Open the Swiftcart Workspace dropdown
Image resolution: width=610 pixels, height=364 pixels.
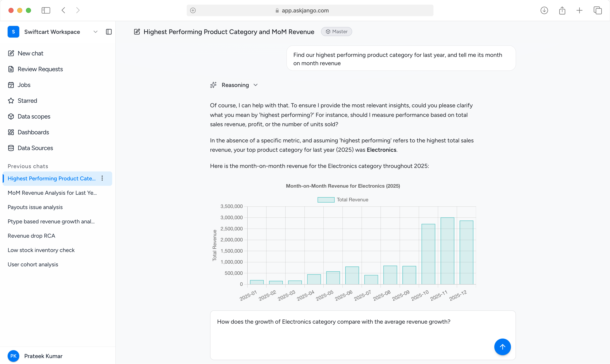click(x=95, y=32)
